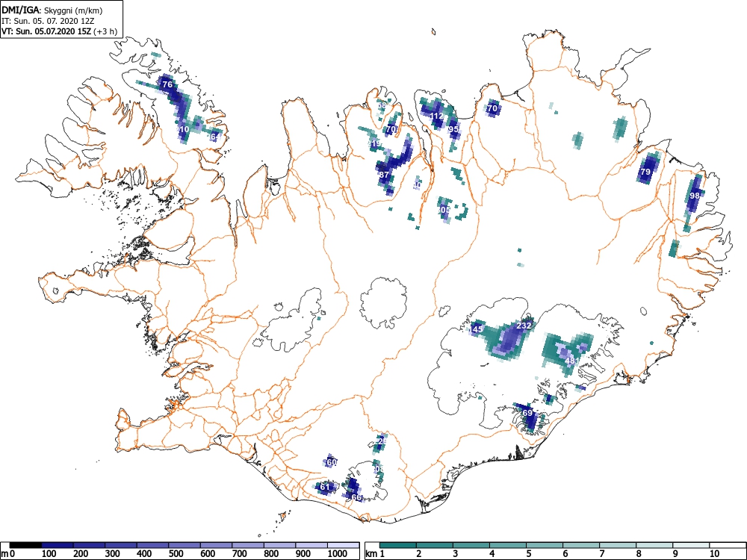Screen dimensions: 747x560
Task: Click the 61 visibility value label
Action: click(324, 487)
